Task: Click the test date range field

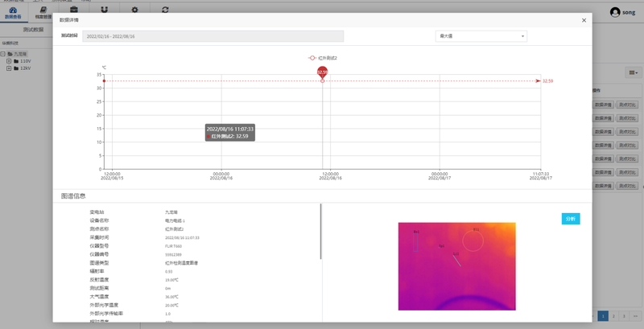Action: tap(213, 36)
